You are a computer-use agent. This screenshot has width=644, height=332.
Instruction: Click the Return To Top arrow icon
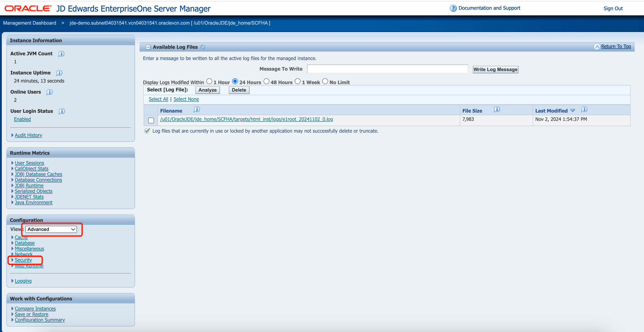coord(597,47)
